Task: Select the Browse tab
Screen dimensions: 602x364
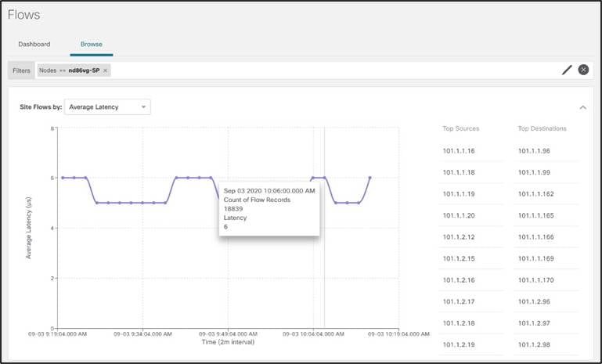Action: click(92, 44)
